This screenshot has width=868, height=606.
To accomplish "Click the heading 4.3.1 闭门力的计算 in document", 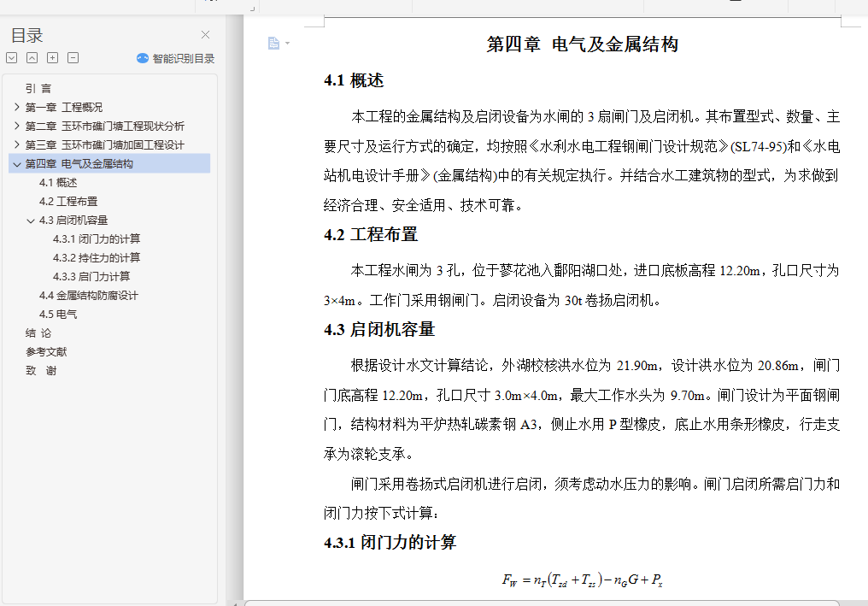I will coord(390,542).
